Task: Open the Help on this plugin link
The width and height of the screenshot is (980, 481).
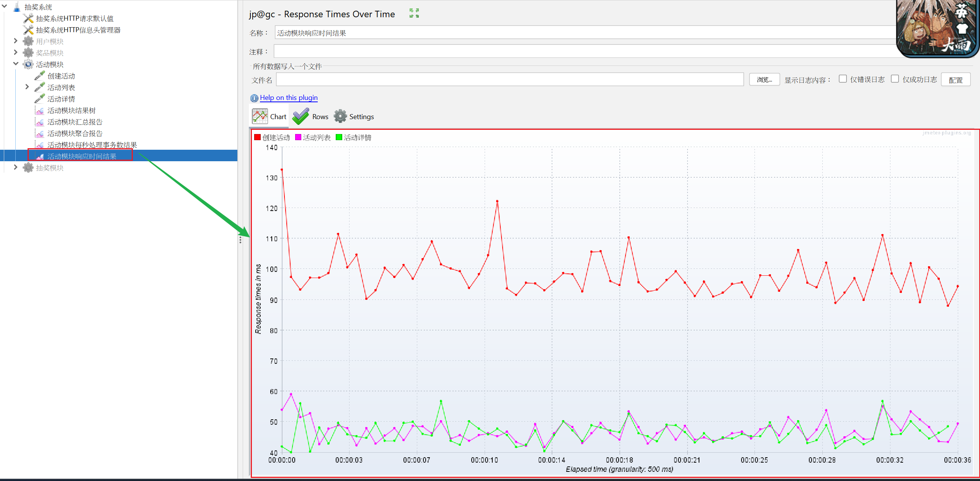Action: click(x=289, y=98)
